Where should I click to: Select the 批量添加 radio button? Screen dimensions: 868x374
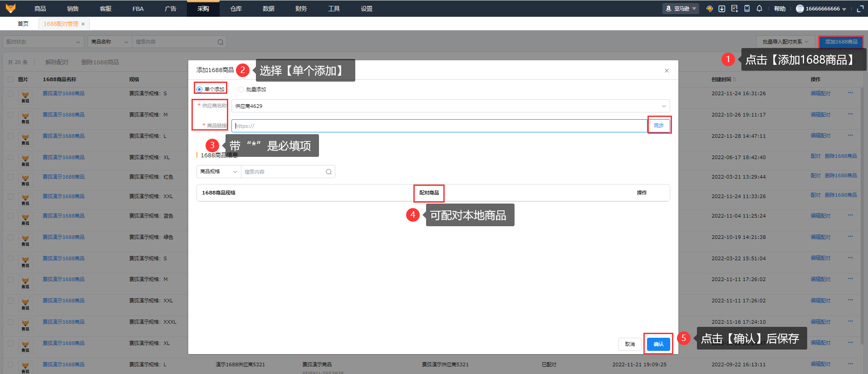pos(241,89)
